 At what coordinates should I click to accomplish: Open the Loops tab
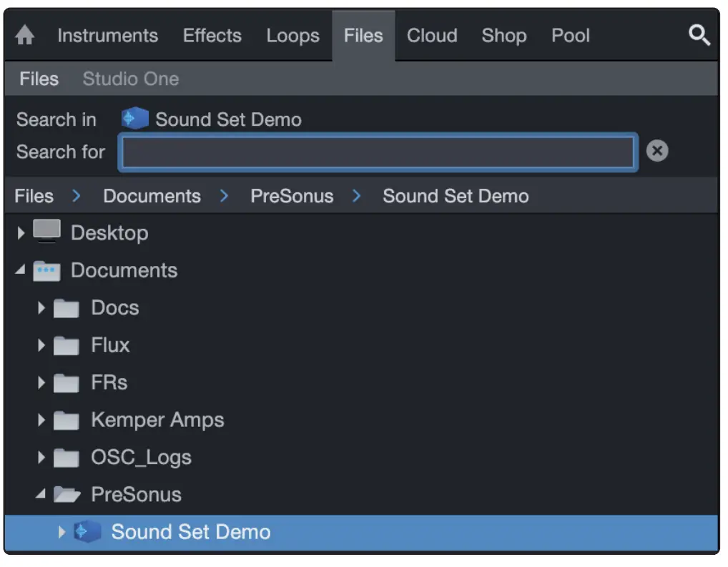[292, 36]
